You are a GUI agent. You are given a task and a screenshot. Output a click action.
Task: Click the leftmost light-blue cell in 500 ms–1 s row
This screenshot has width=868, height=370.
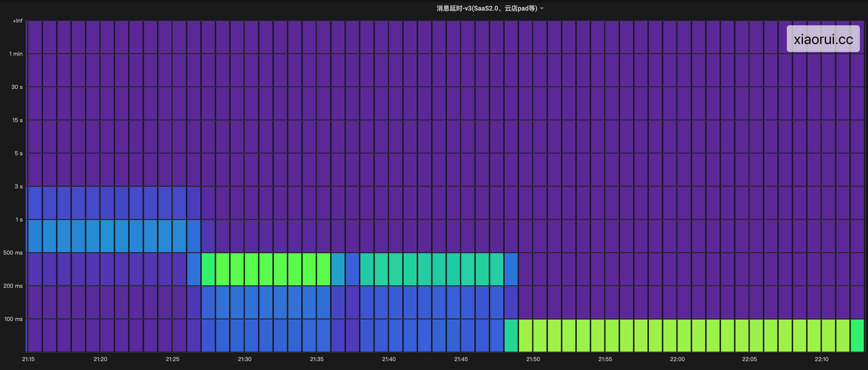coord(35,236)
